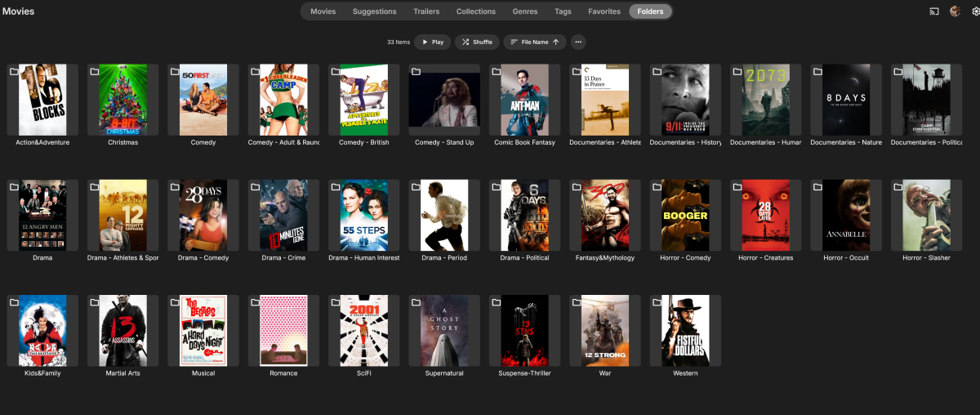
Task: Open the Booger Horror - Comedy poster
Action: [x=686, y=215]
